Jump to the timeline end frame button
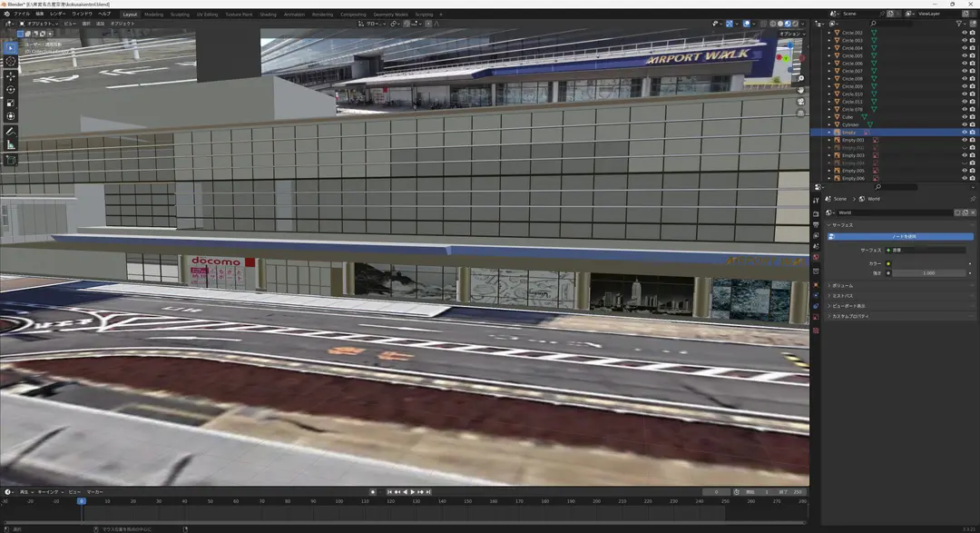This screenshot has height=533, width=980. click(x=428, y=492)
